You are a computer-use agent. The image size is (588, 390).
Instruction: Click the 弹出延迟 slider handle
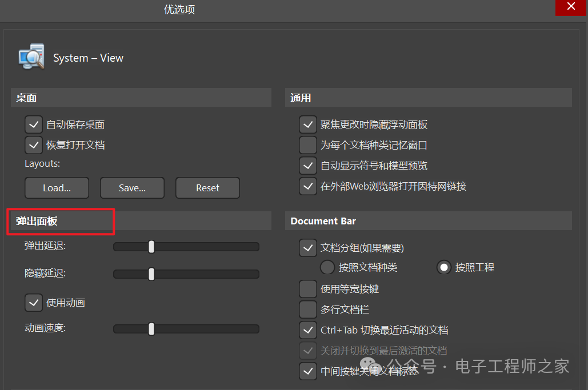click(151, 247)
